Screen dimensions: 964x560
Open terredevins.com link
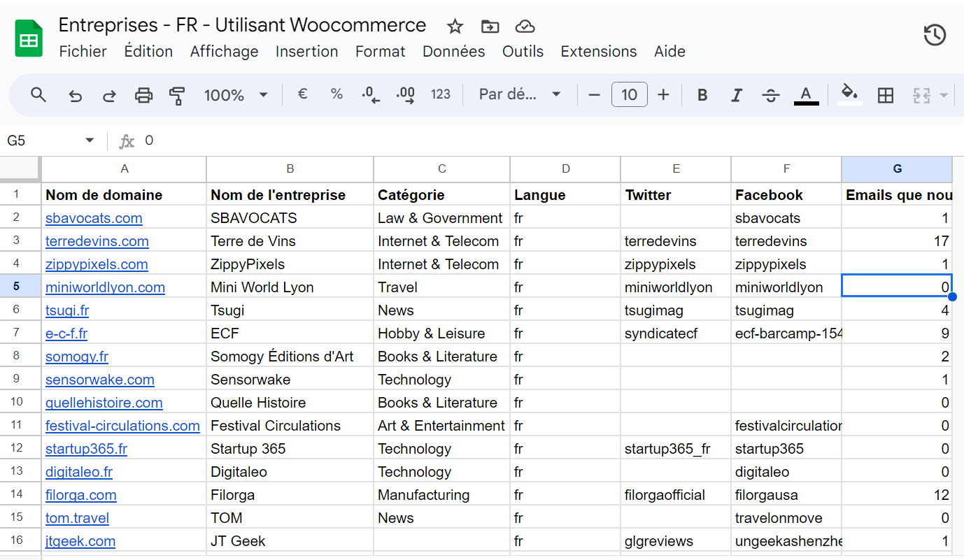(x=97, y=241)
